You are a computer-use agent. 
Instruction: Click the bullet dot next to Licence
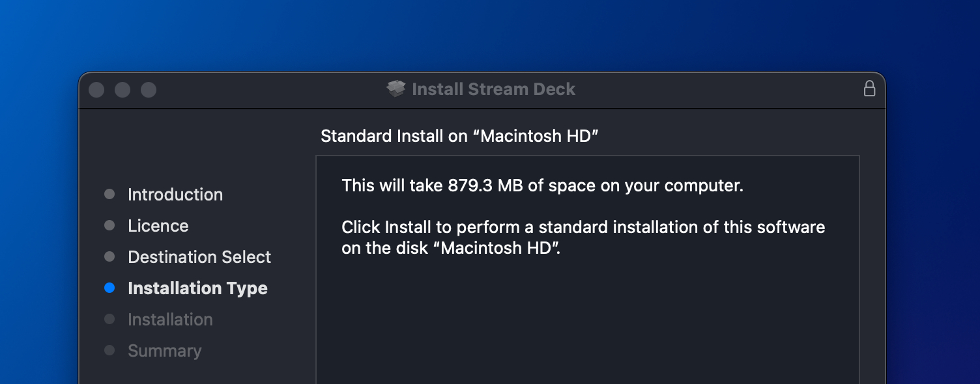(109, 225)
